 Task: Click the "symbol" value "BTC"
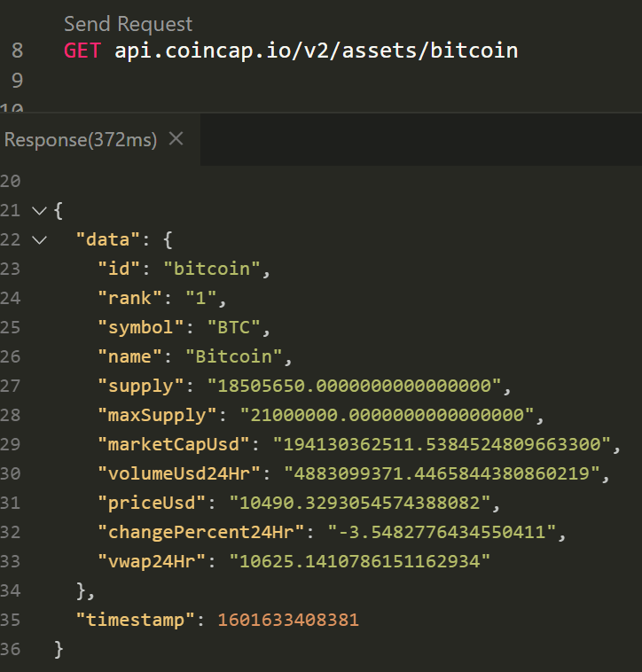pos(233,328)
